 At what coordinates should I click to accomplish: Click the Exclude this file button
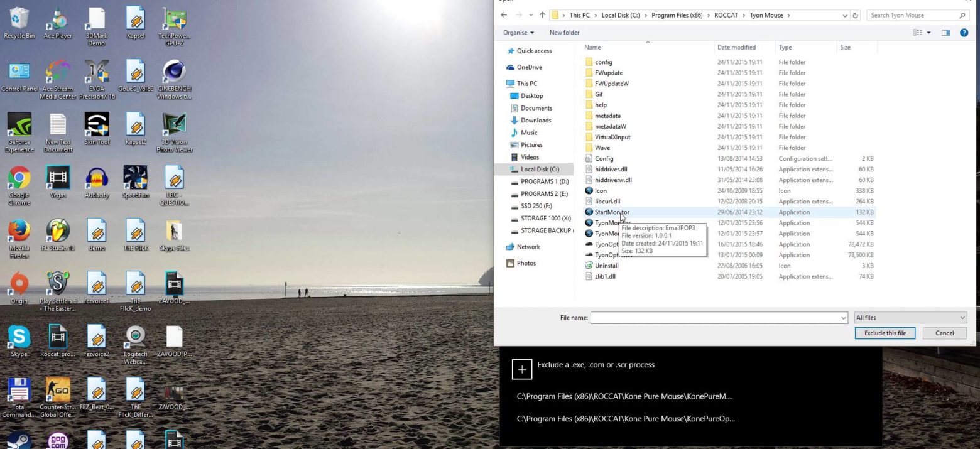tap(885, 333)
